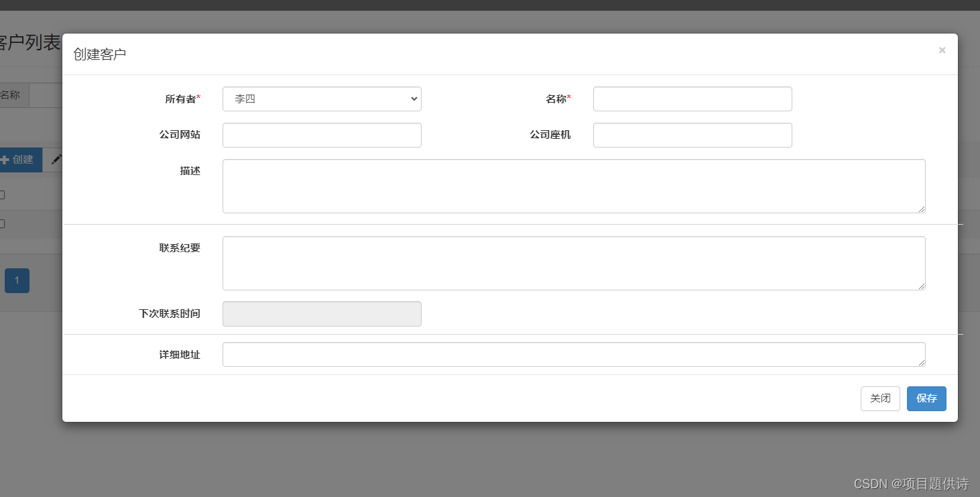Viewport: 980px width, 497px height.
Task: Focus the 公司网站 text field
Action: (x=322, y=135)
